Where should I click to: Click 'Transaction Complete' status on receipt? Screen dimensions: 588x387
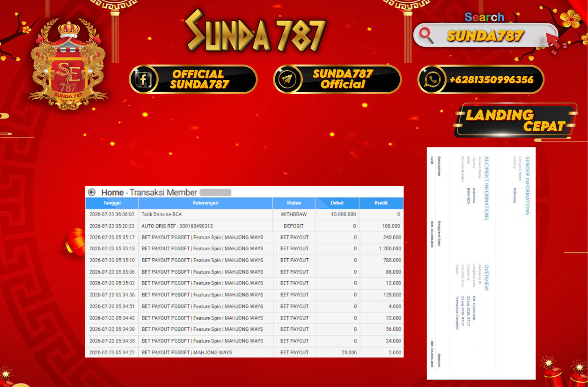pyautogui.click(x=457, y=313)
